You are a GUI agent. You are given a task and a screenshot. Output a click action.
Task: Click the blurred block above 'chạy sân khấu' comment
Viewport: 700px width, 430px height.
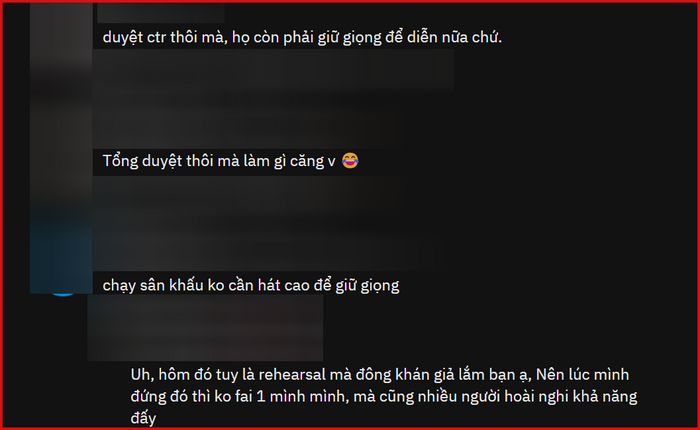point(268,223)
